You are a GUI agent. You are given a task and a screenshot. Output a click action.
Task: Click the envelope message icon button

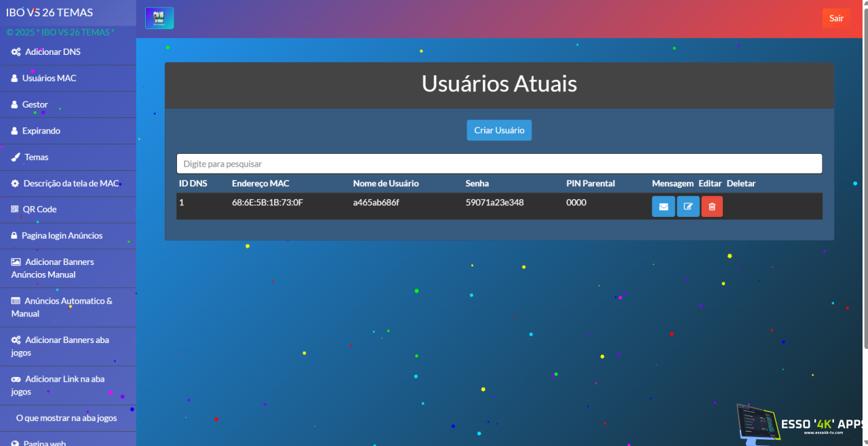[663, 207]
